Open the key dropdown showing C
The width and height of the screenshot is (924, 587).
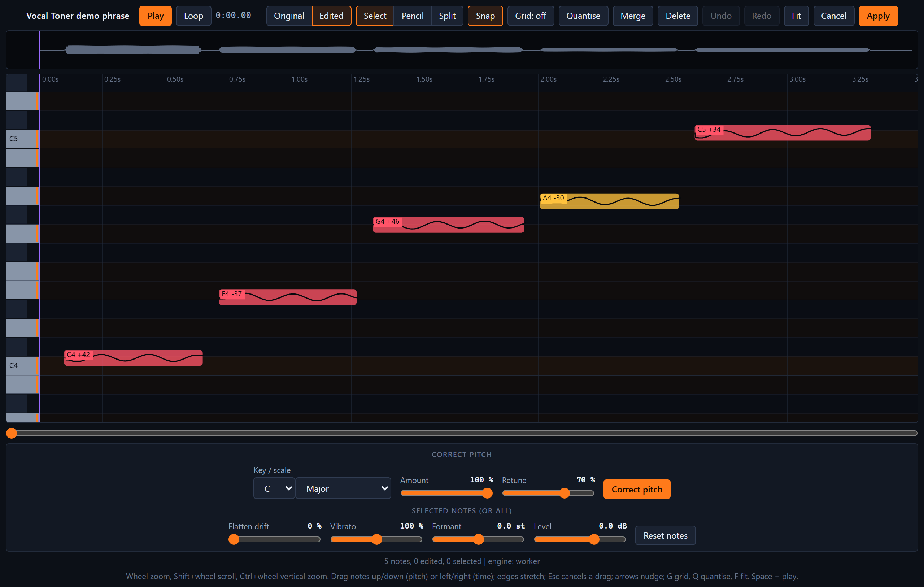pos(274,488)
